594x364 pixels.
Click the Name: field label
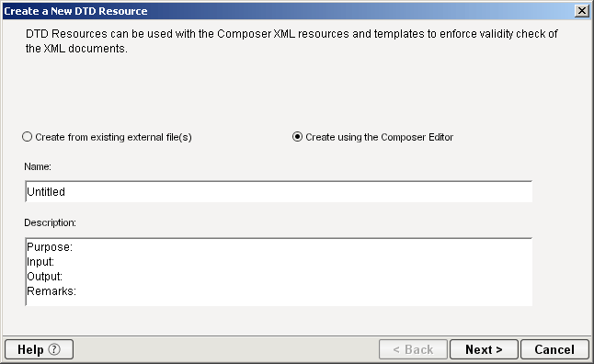[38, 166]
